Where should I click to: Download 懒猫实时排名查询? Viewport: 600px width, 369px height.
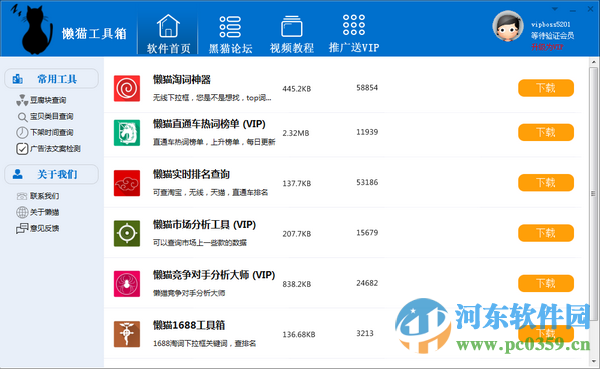546,183
